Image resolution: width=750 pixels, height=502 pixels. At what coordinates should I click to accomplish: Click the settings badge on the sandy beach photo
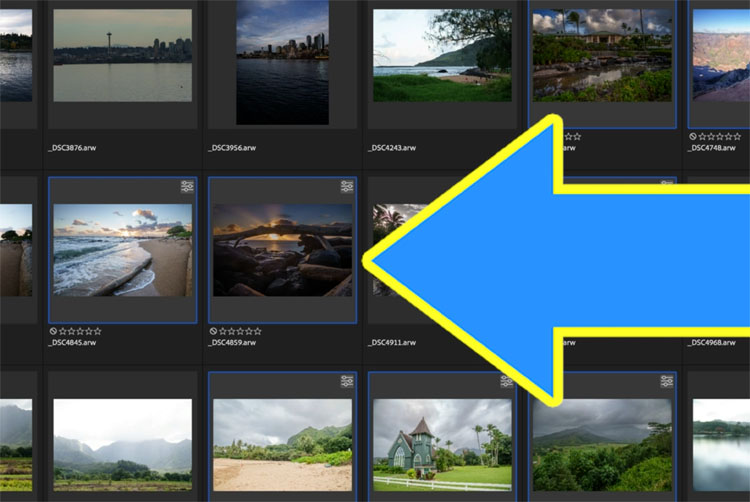click(347, 381)
